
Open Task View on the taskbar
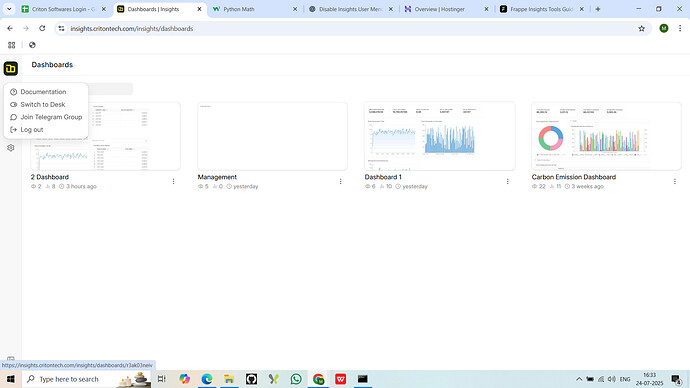click(161, 379)
